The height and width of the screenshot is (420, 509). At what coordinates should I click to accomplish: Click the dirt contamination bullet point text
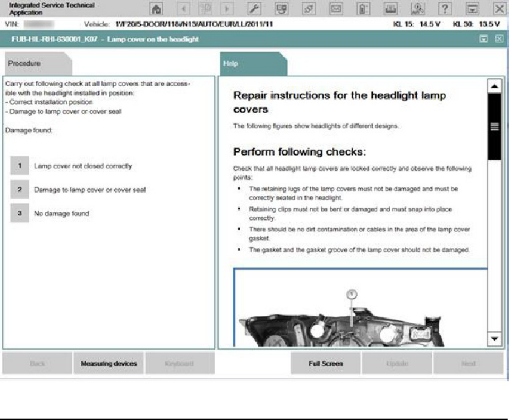tap(359, 234)
